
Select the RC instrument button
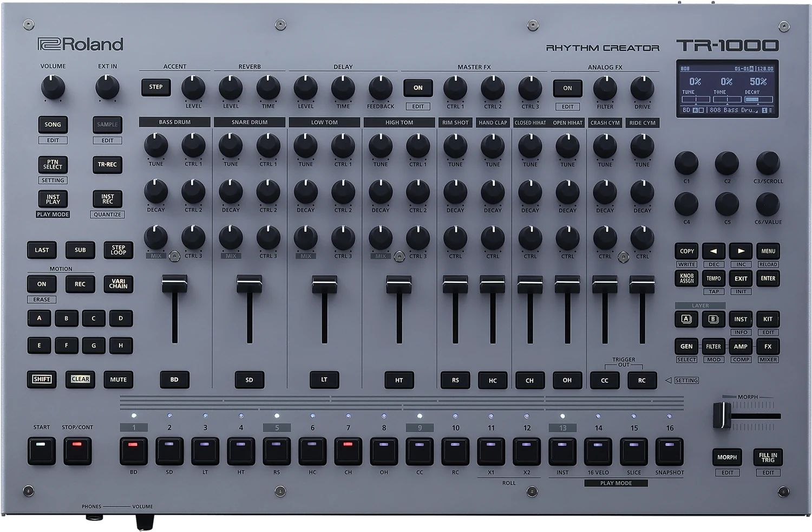click(641, 380)
